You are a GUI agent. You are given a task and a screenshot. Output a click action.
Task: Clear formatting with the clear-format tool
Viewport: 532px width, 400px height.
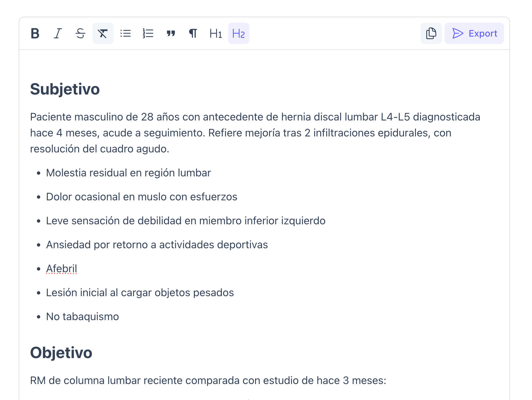[103, 33]
